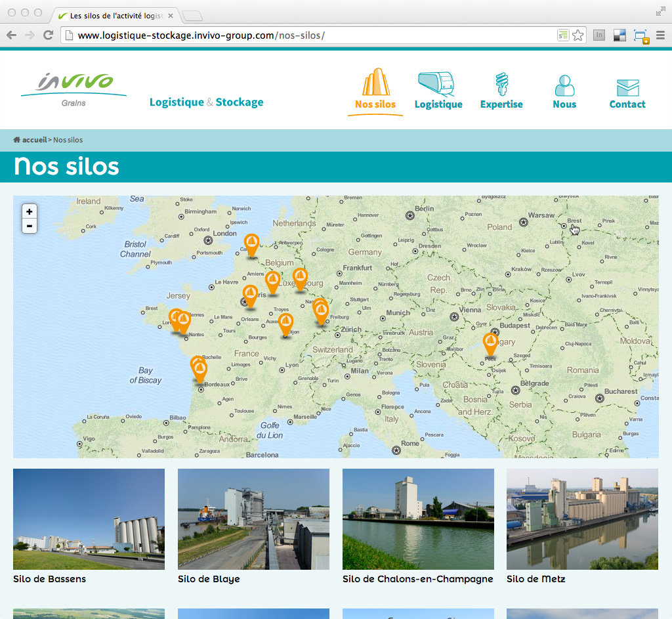The image size is (672, 619).
Task: Click the green page-translate icon in address bar
Action: coord(562,35)
